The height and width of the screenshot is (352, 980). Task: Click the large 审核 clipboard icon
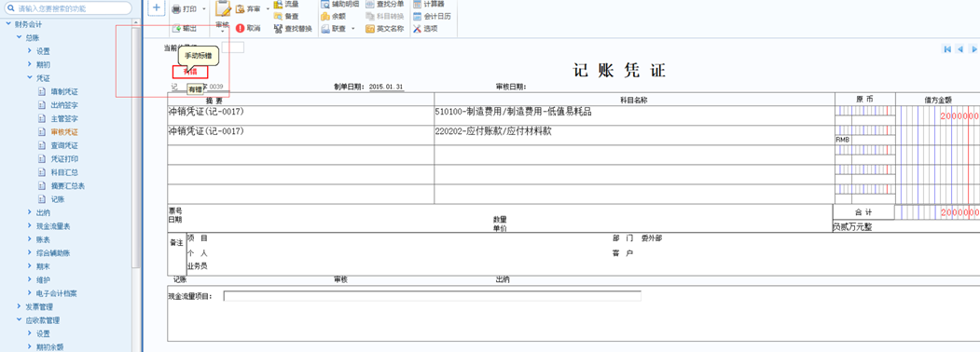pos(223,8)
